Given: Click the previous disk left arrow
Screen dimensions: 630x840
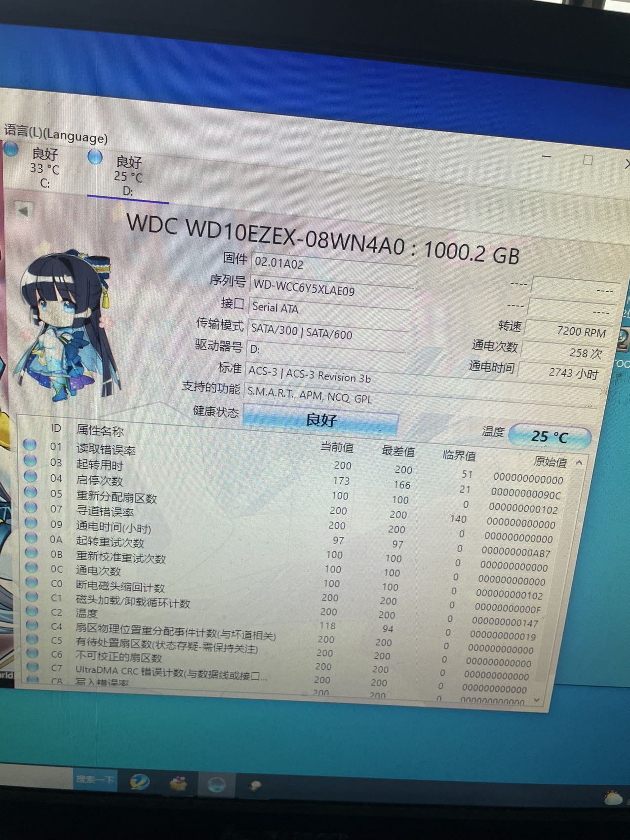Looking at the screenshot, I should click(x=22, y=211).
